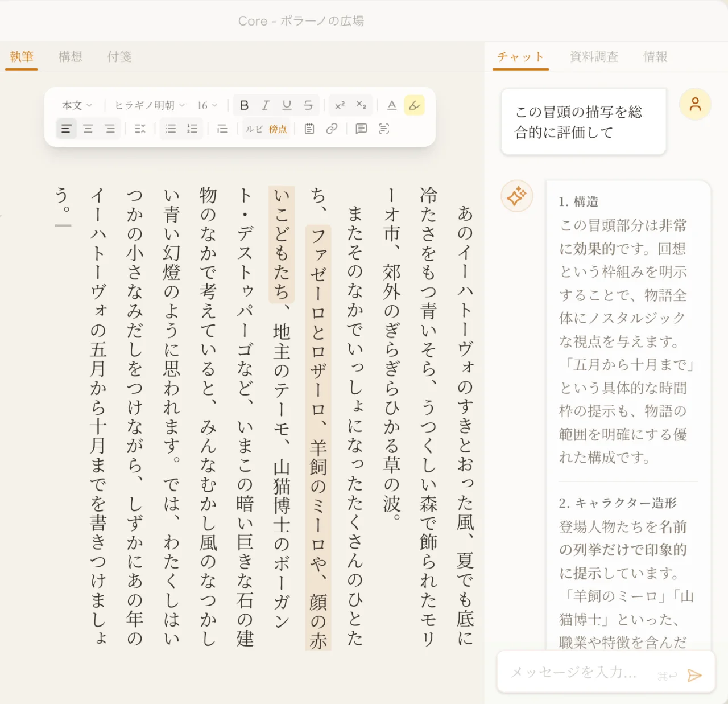Toggle emphasis dots (傍点)
728x704 pixels.
[x=278, y=129]
